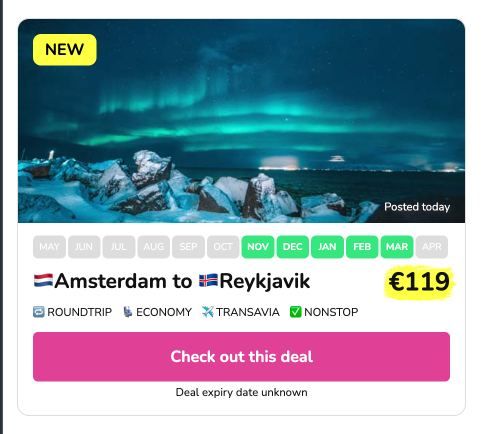Click the roundtrip arrows icon
The height and width of the screenshot is (434, 485).
(x=39, y=312)
